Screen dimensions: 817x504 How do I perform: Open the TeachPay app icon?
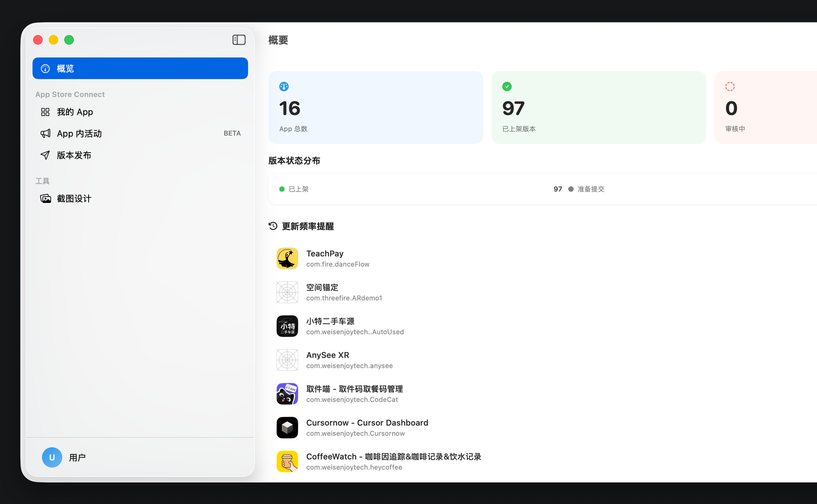pyautogui.click(x=287, y=259)
